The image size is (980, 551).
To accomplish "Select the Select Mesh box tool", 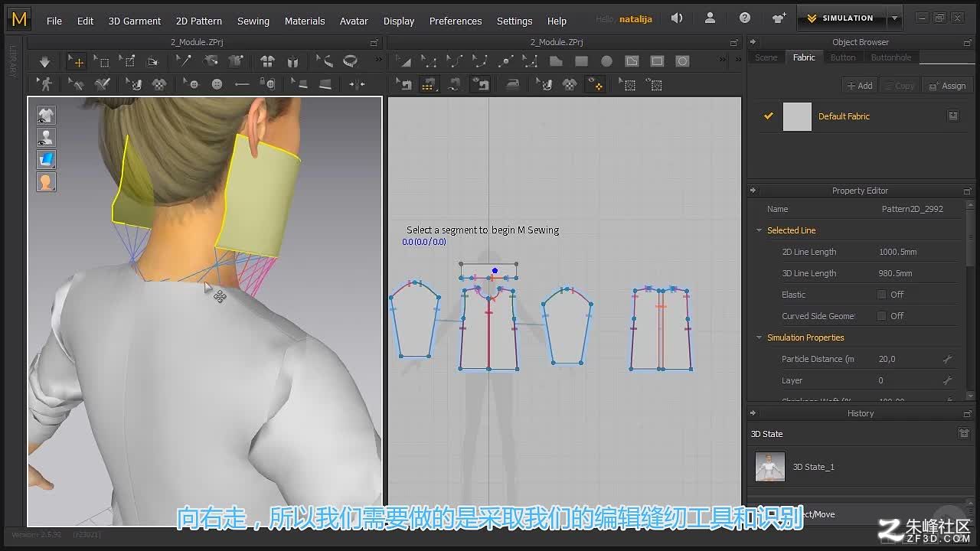I will 101,61.
